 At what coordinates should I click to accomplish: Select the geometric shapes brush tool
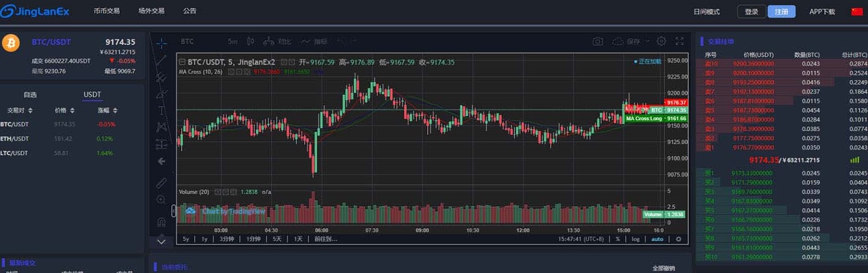[x=162, y=94]
